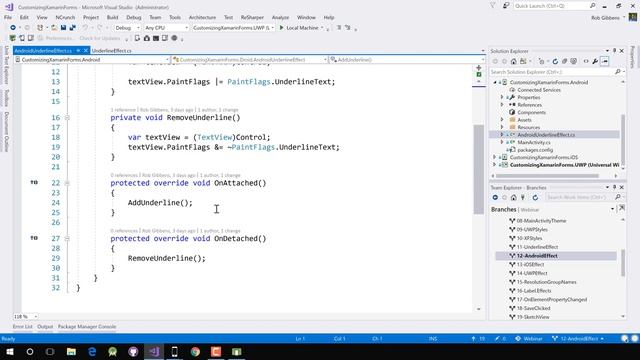Open the 12-AndroidEffect branch dropdown in status bar
The image size is (640, 360).
coord(578,339)
